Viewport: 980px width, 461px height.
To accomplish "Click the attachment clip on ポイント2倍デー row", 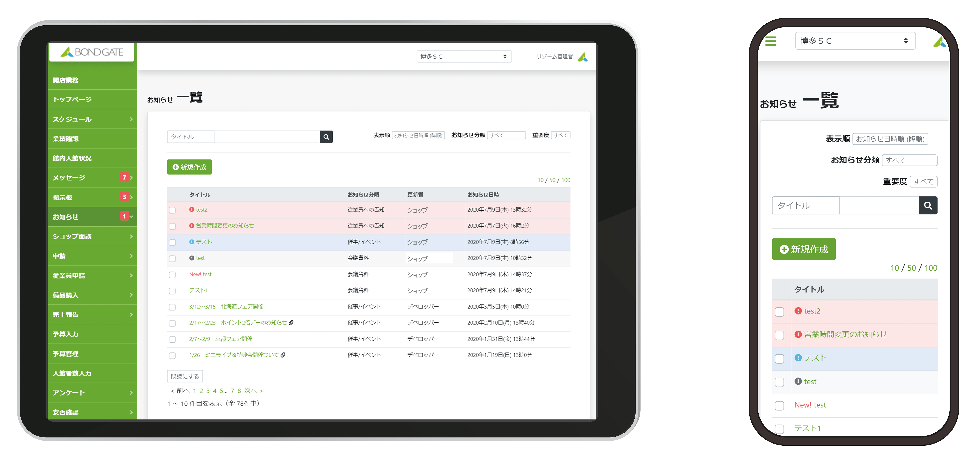I will tap(291, 323).
